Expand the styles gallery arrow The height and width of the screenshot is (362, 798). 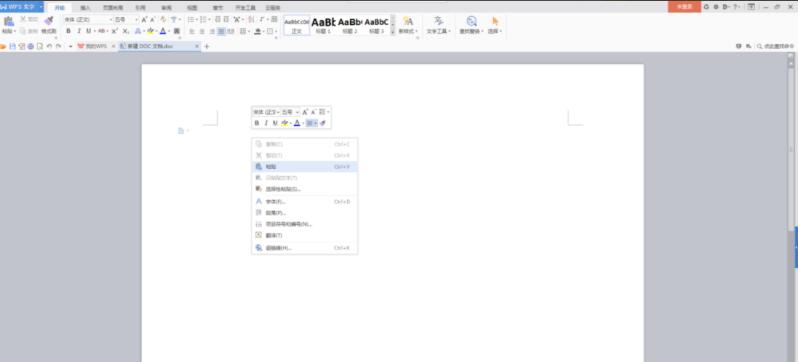(x=392, y=32)
